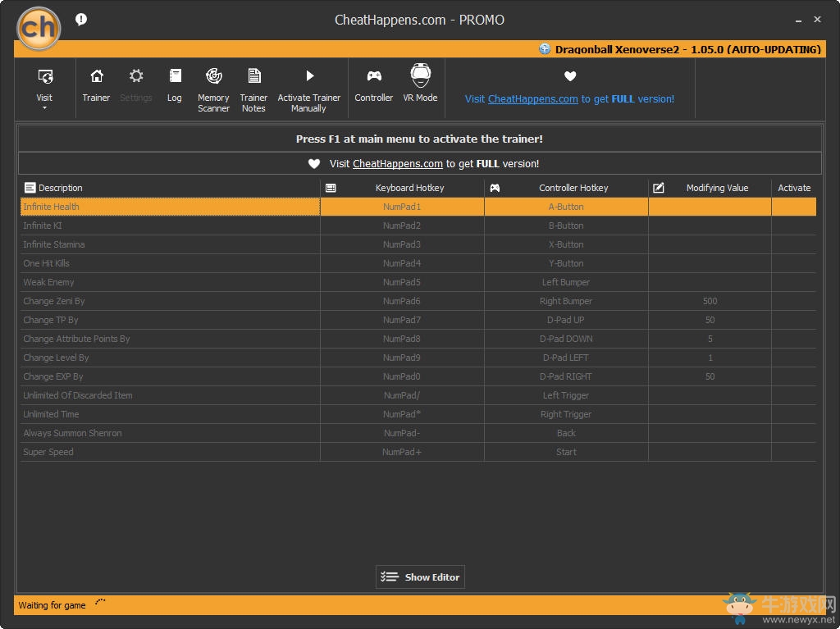Image resolution: width=840 pixels, height=629 pixels.
Task: Click Right Bumper controller hotkey cell
Action: coord(566,301)
